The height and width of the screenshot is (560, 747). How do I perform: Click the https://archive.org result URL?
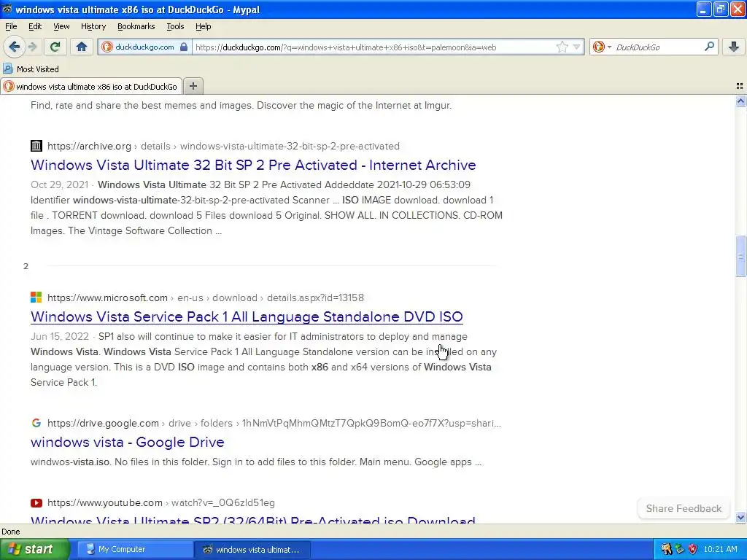click(x=89, y=146)
